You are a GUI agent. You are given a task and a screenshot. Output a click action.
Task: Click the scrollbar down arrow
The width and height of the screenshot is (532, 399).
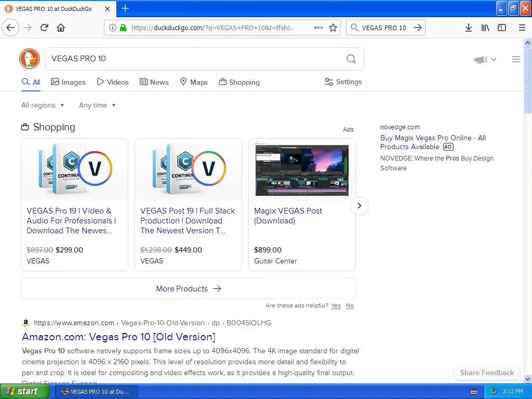(x=527, y=379)
